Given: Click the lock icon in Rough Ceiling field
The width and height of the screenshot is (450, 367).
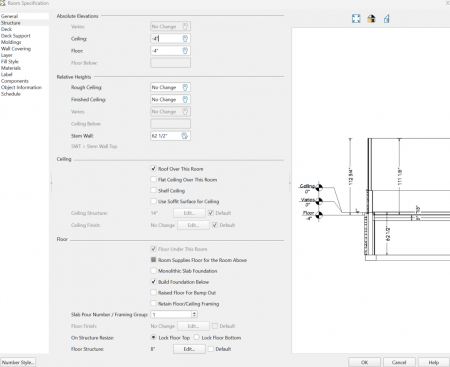Looking at the screenshot, I should pyautogui.click(x=185, y=87).
